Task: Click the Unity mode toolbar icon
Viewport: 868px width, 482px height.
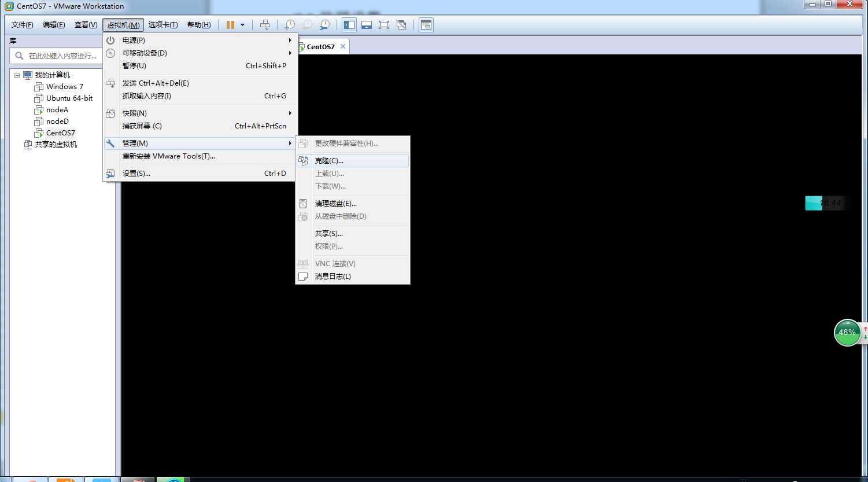Action: (402, 25)
